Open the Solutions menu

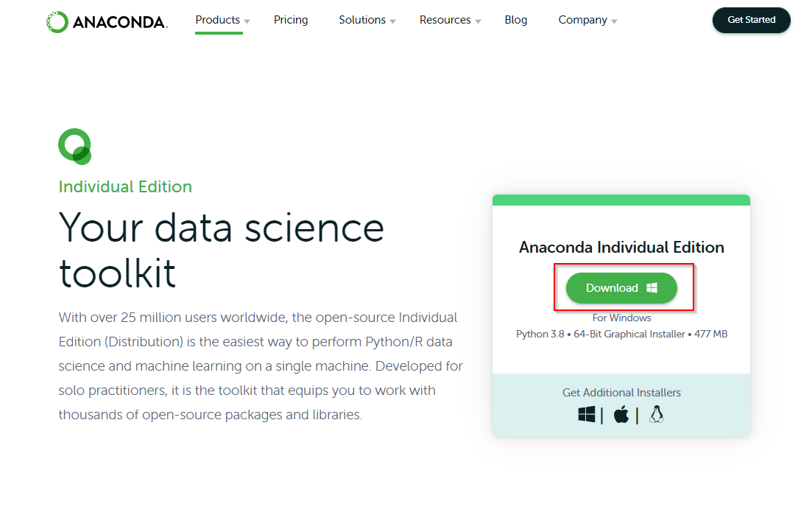point(362,20)
